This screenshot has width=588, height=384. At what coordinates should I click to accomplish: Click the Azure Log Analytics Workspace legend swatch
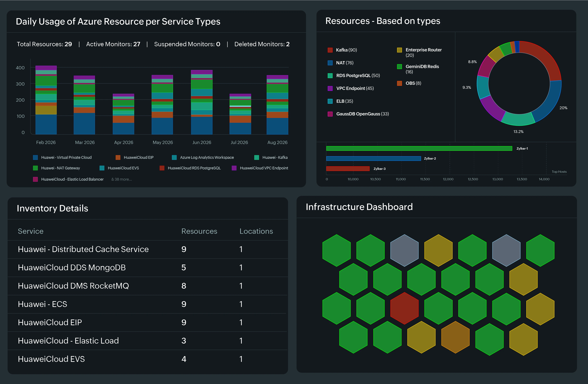[174, 157]
